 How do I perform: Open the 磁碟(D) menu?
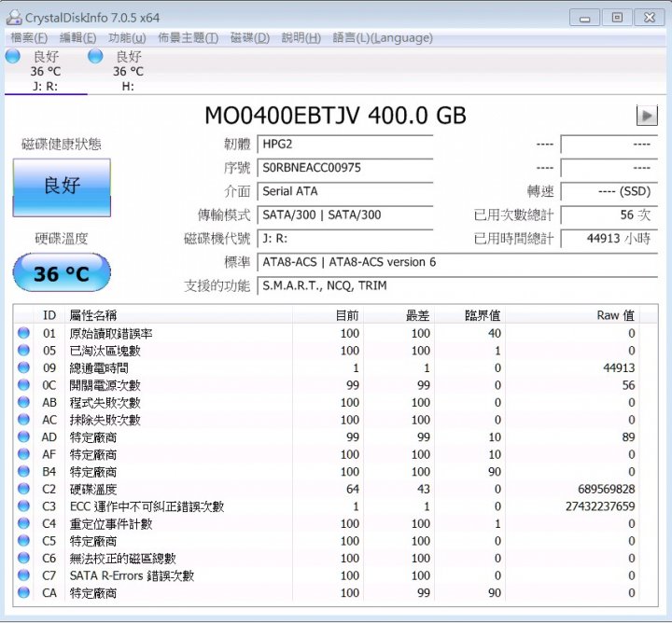click(x=250, y=37)
